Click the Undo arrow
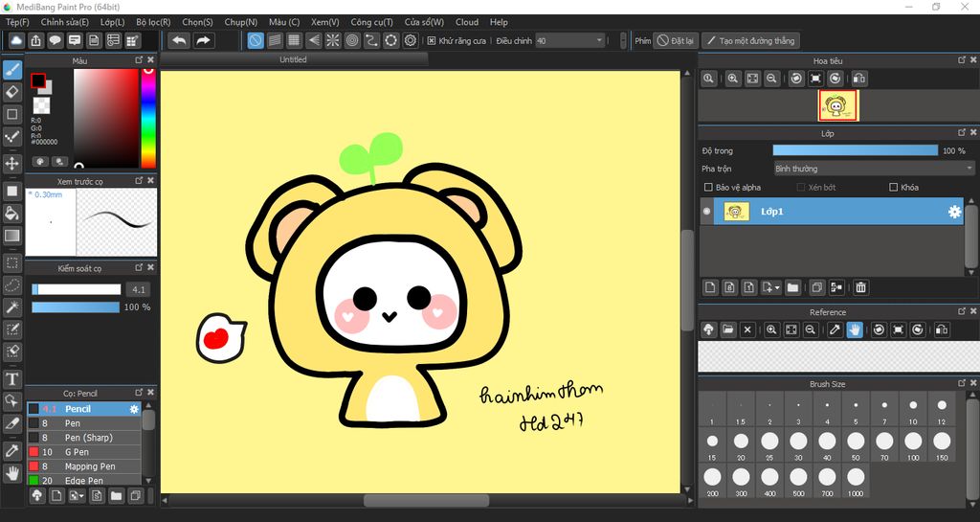 [x=179, y=40]
